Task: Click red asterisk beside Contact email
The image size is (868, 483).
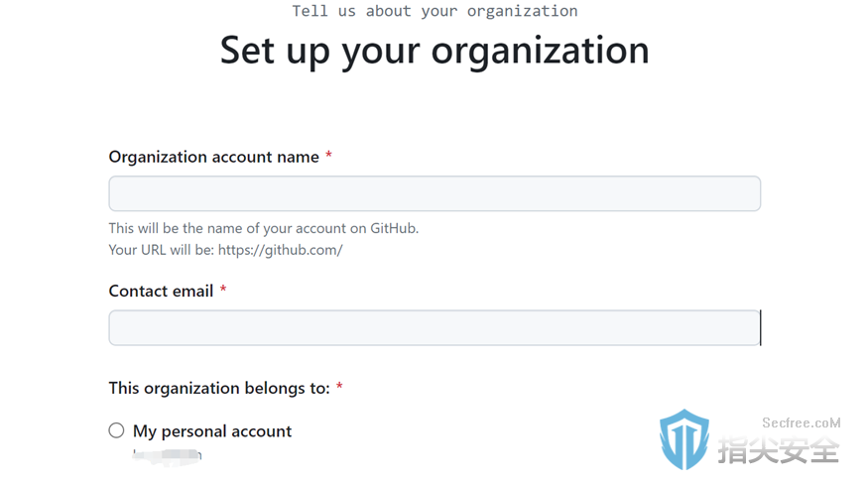Action: 223,289
